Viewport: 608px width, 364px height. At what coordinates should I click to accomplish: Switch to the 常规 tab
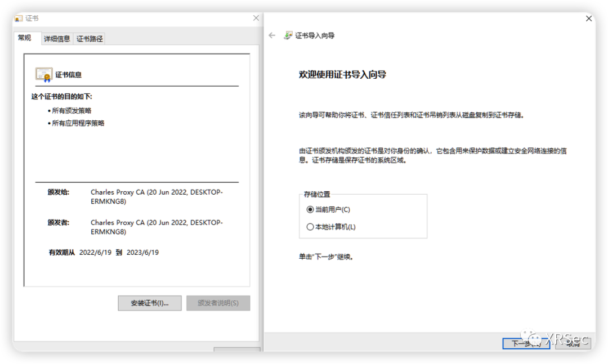point(24,38)
